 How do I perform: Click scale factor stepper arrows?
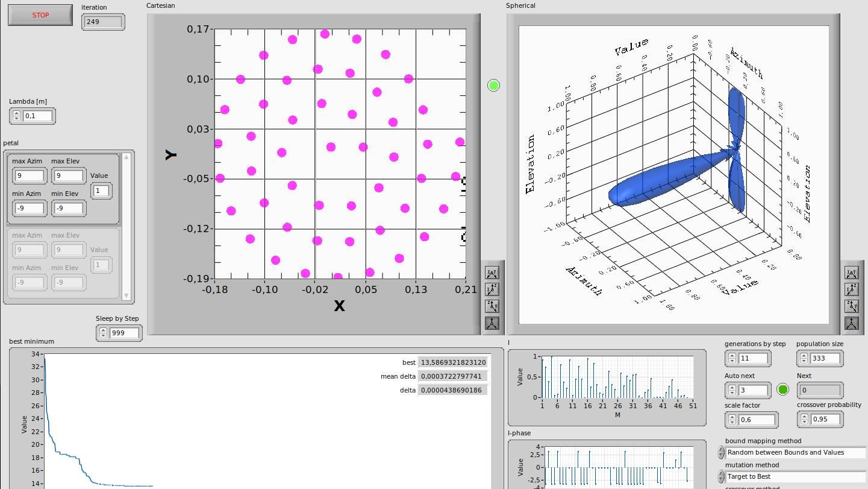point(732,420)
